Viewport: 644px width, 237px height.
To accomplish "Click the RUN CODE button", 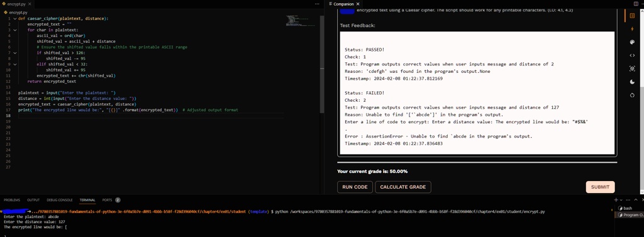I will (355, 187).
